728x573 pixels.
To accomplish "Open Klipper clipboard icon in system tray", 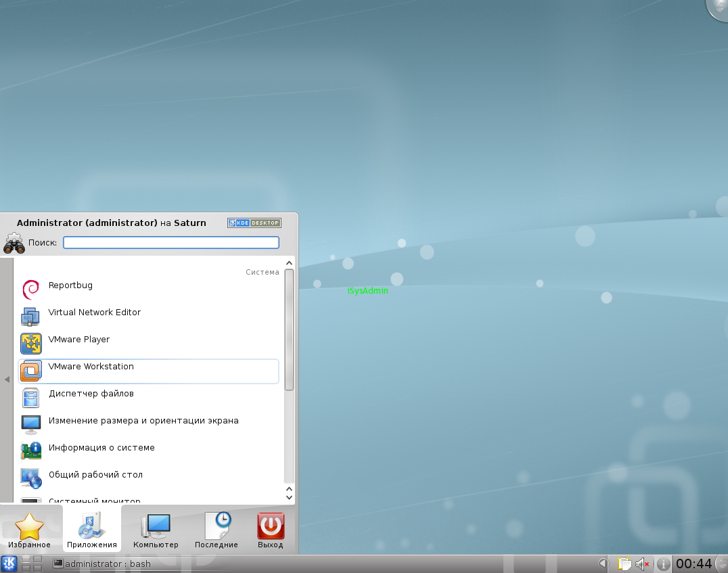I will click(x=624, y=563).
